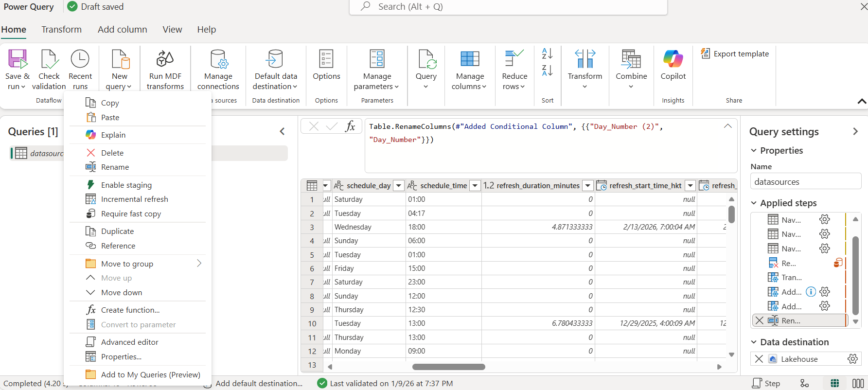Collapse the Queries pane
Viewport: 868px width, 390px height.
click(x=282, y=131)
